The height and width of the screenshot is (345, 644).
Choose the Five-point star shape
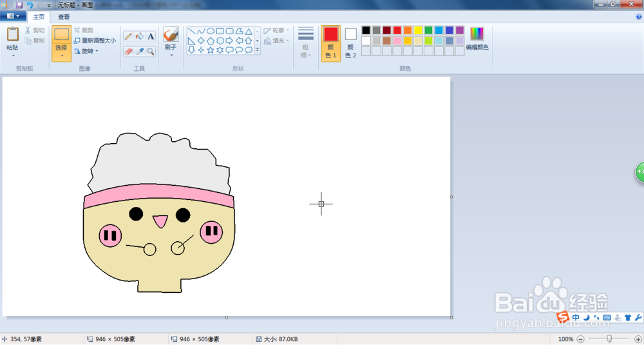click(x=211, y=50)
